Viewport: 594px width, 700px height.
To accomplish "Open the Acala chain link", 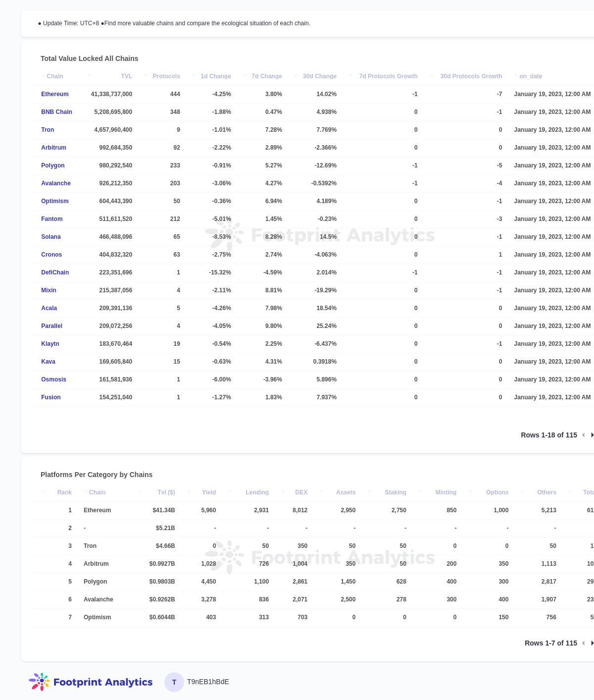I will pos(49,308).
